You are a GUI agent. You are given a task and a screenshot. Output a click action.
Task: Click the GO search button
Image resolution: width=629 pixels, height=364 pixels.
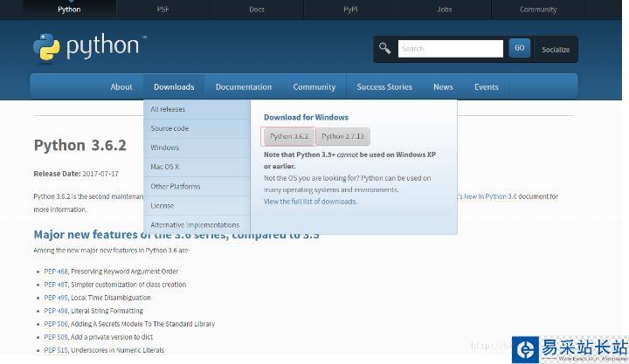pos(520,48)
